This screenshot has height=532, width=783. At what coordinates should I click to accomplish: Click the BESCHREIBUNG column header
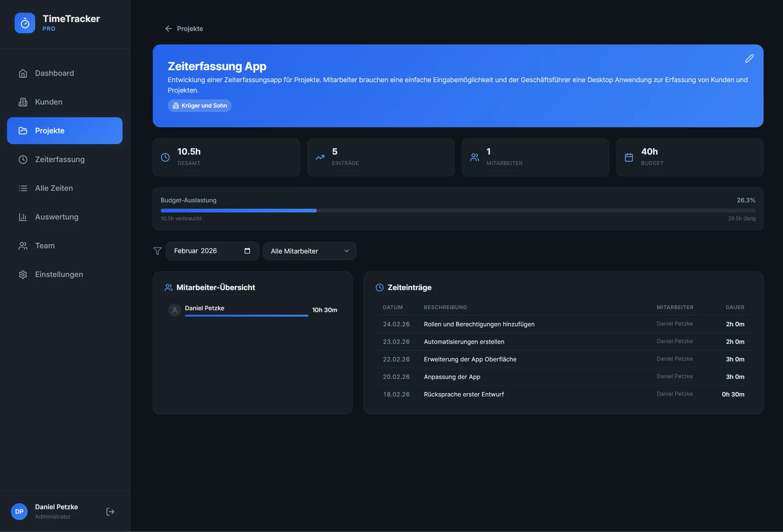click(x=445, y=308)
